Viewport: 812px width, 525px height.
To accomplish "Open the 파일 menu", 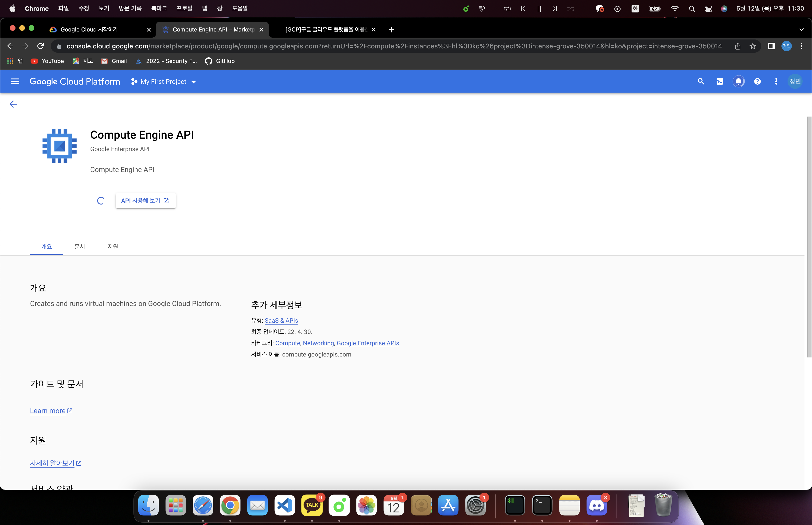I will tap(63, 8).
